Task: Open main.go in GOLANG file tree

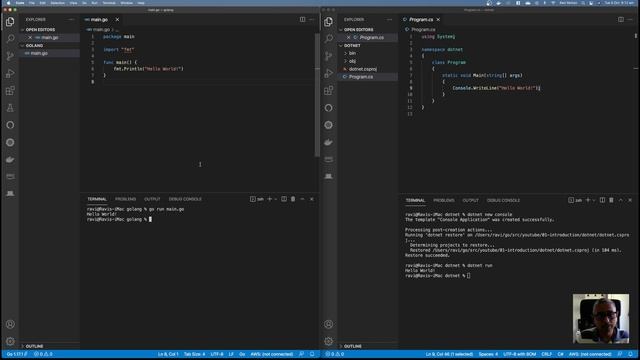Action: pyautogui.click(x=39, y=53)
